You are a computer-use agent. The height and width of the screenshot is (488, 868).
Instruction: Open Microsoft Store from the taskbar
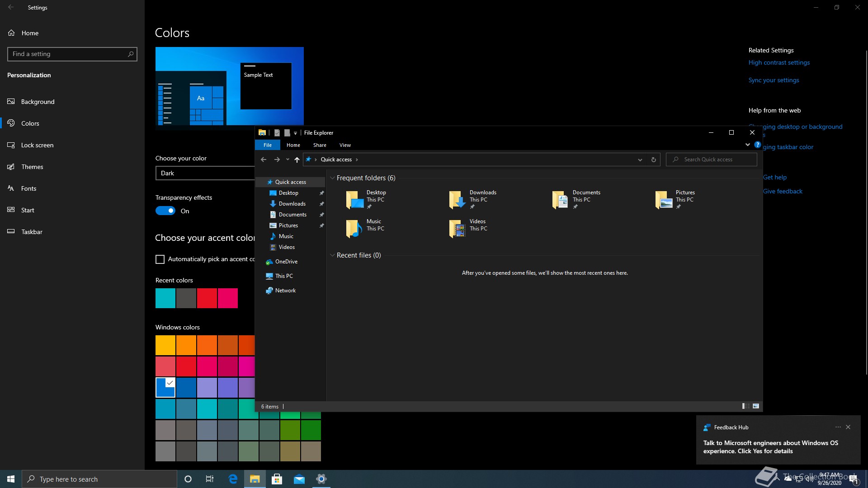point(277,479)
